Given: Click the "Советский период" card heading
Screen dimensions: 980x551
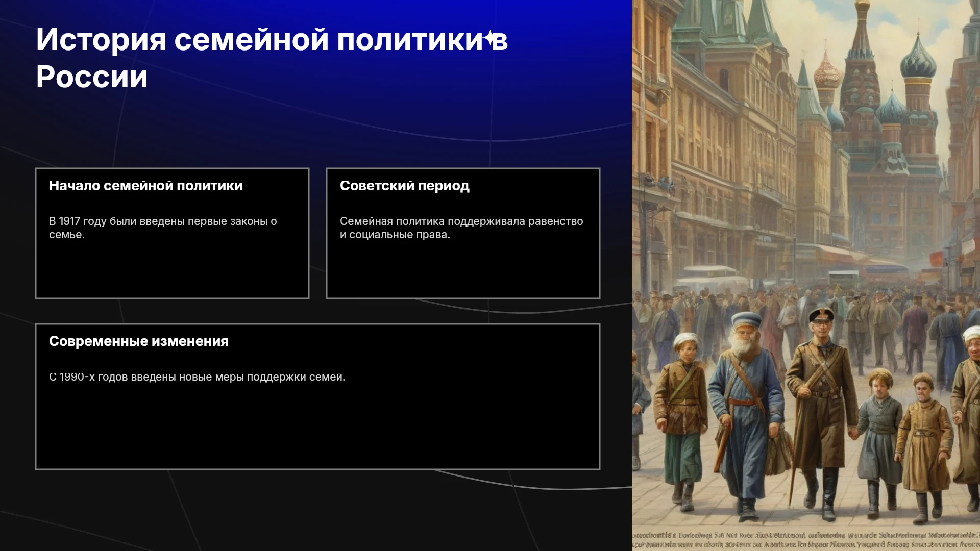Looking at the screenshot, I should [x=405, y=186].
